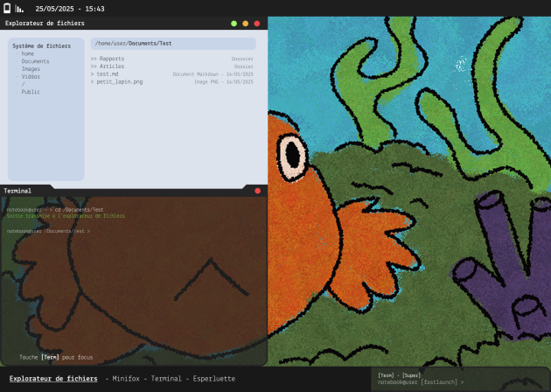Open the petit_lapin.png image file
This screenshot has height=392, width=551.
click(x=119, y=81)
